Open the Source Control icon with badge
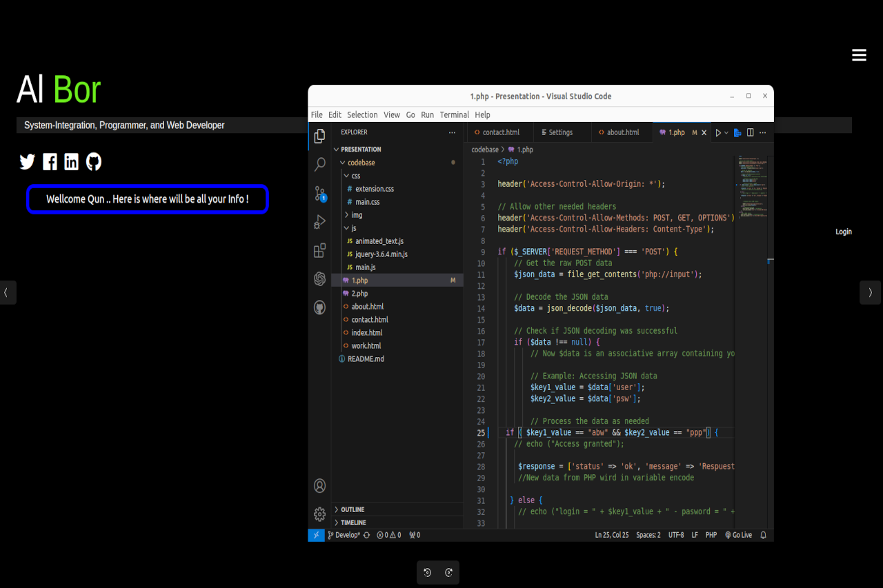This screenshot has width=883, height=588. tap(319, 194)
